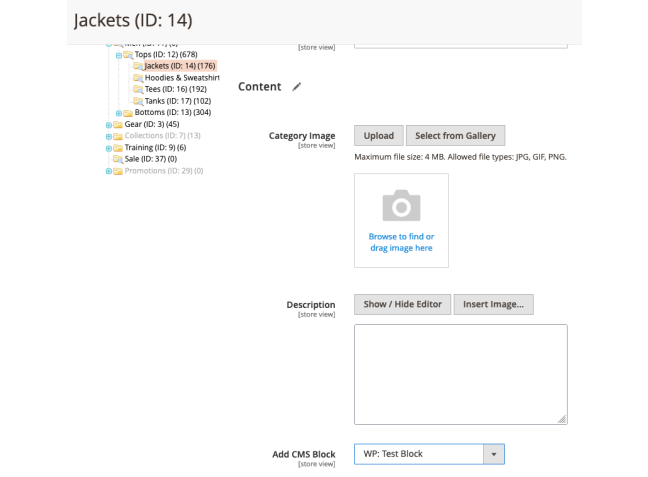This screenshot has height=477, width=648.
Task: Click the CMS Block dropdown arrow
Action: coord(493,454)
